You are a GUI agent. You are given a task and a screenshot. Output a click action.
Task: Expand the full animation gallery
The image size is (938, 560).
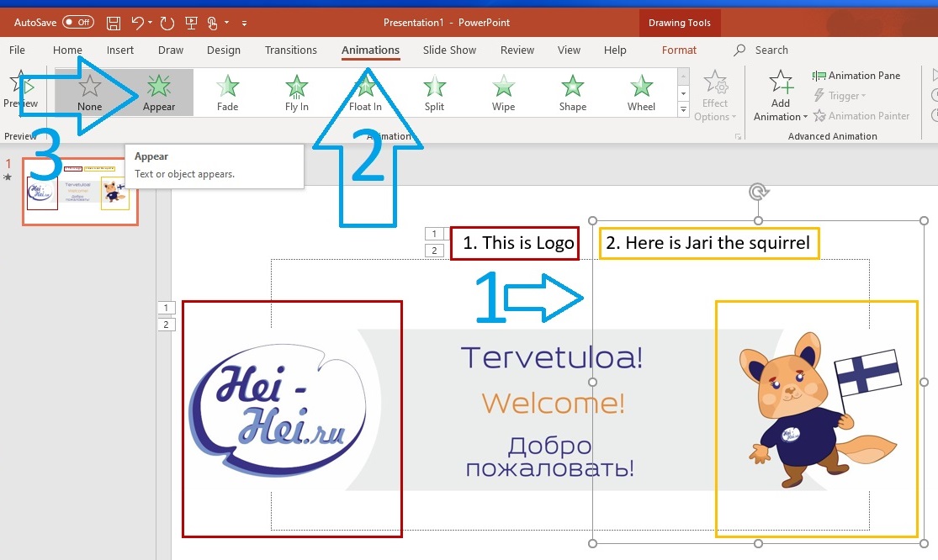(683, 109)
